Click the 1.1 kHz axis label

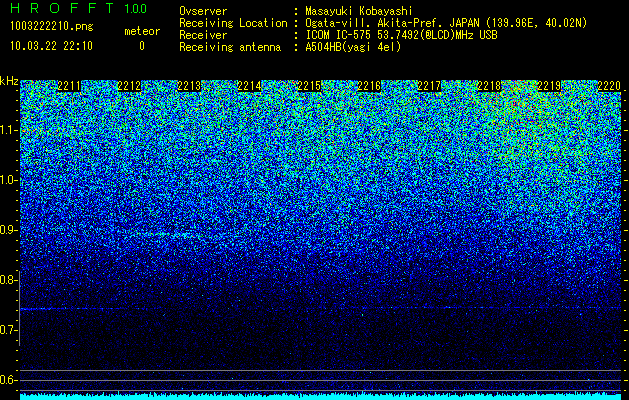pos(8,130)
